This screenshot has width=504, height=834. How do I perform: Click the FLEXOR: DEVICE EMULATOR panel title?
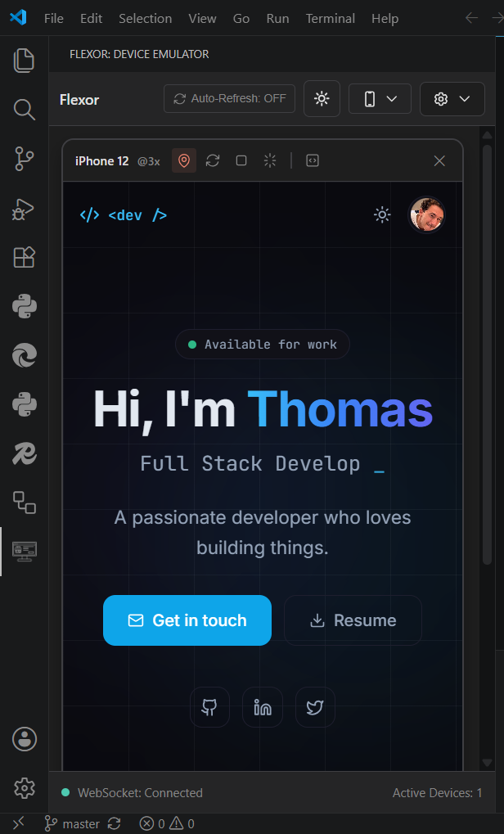click(139, 54)
